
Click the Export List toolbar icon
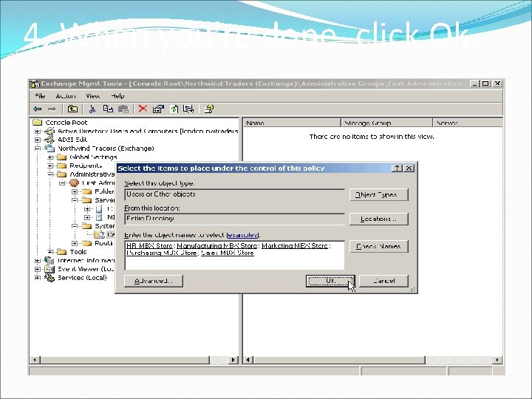(x=188, y=109)
